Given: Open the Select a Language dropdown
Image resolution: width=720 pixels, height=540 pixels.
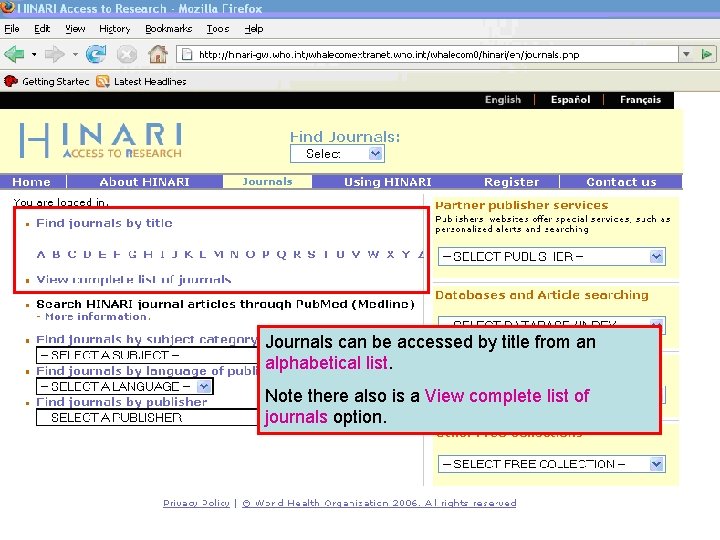Looking at the screenshot, I should tap(124, 387).
